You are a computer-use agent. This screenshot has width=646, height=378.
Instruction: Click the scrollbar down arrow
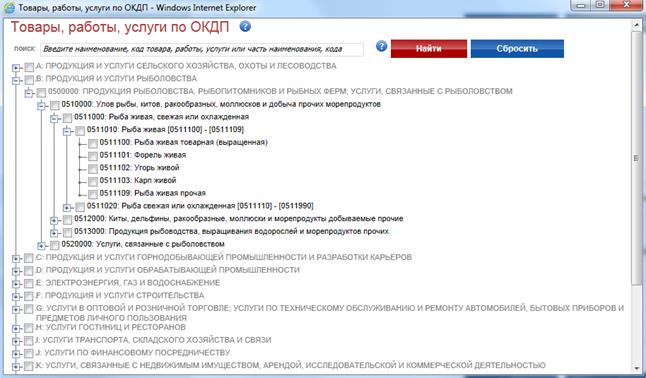tap(636, 368)
